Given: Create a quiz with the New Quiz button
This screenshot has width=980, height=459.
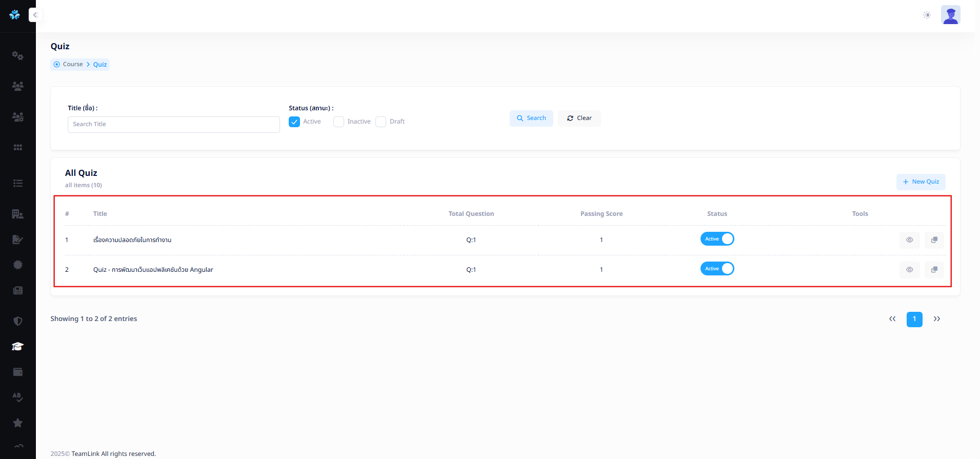Looking at the screenshot, I should (921, 182).
